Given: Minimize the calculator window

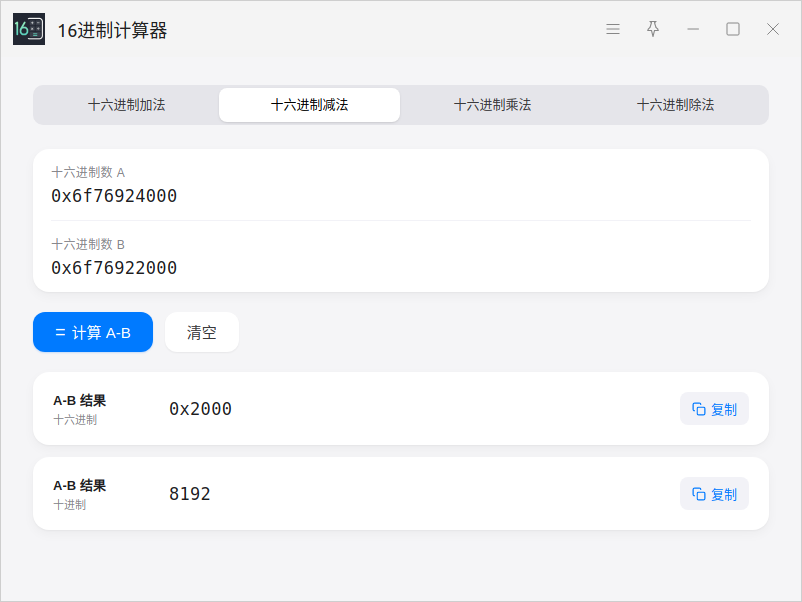Looking at the screenshot, I should point(693,29).
